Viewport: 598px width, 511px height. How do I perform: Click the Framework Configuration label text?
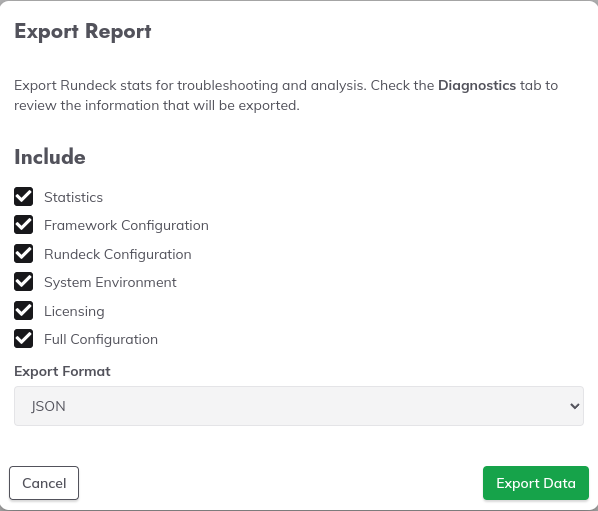point(126,225)
